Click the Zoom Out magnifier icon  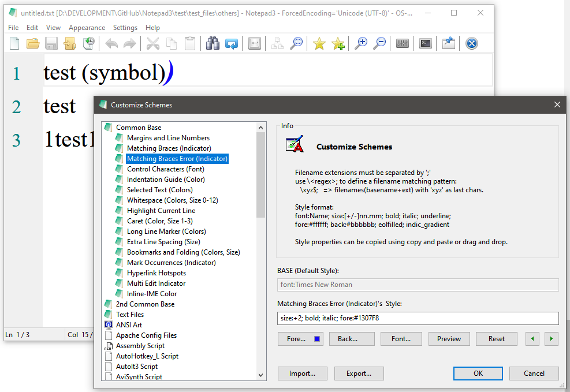pos(379,44)
